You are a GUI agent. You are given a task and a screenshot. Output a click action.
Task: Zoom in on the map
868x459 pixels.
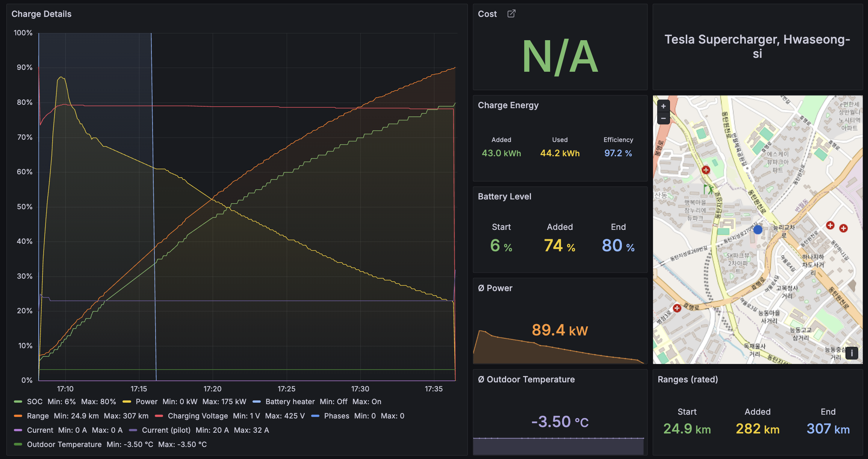coord(664,106)
